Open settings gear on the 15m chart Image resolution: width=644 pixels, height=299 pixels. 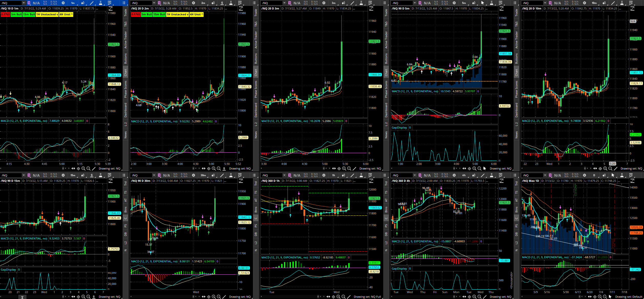pos(63,175)
